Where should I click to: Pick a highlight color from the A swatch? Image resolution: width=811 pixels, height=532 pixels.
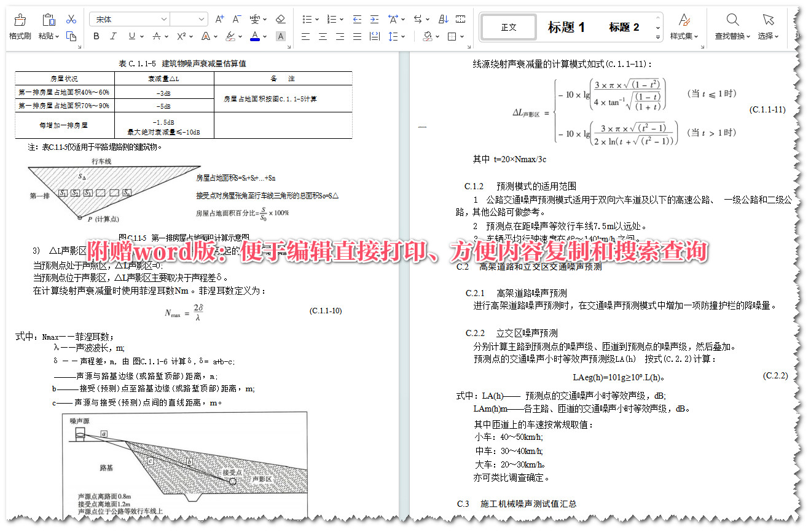coord(281,37)
